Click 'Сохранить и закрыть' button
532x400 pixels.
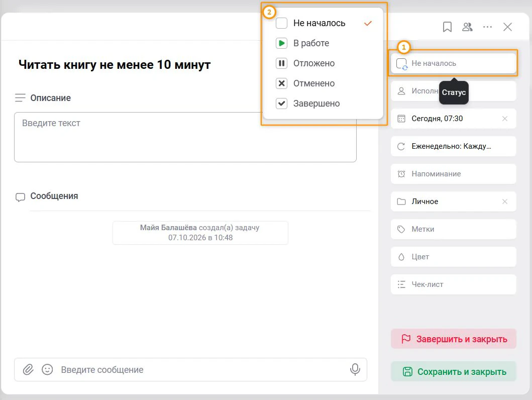[453, 371]
